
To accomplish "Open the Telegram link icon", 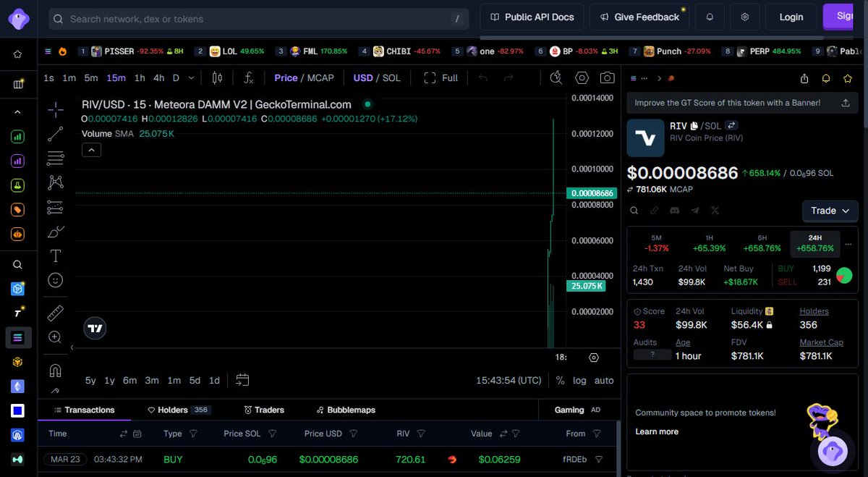I will [x=695, y=211].
